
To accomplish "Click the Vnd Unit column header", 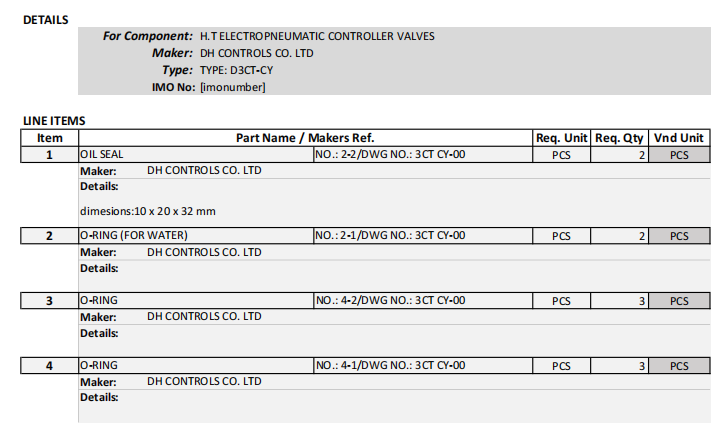I will click(679, 138).
